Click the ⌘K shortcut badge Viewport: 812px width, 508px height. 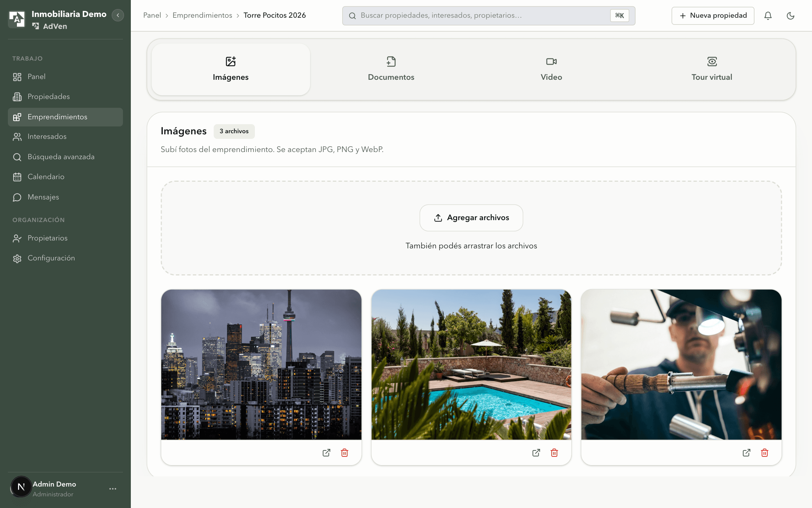tap(620, 16)
